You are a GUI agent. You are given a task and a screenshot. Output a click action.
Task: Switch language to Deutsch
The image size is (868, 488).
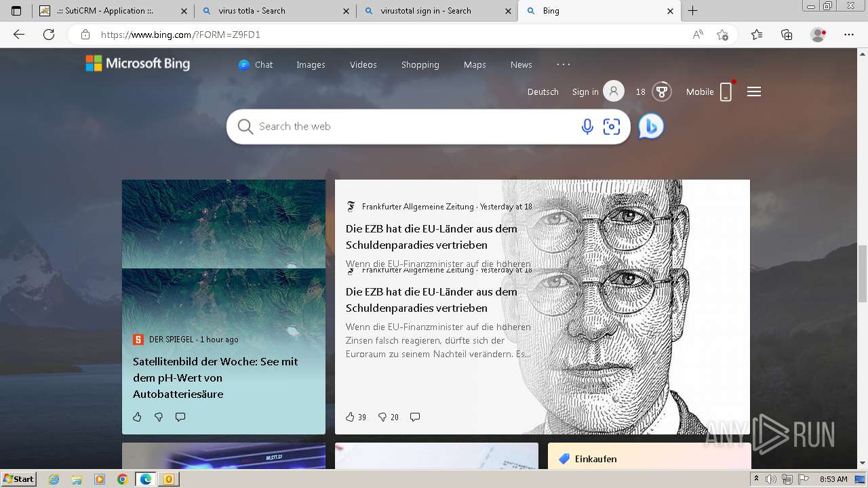[x=543, y=91]
